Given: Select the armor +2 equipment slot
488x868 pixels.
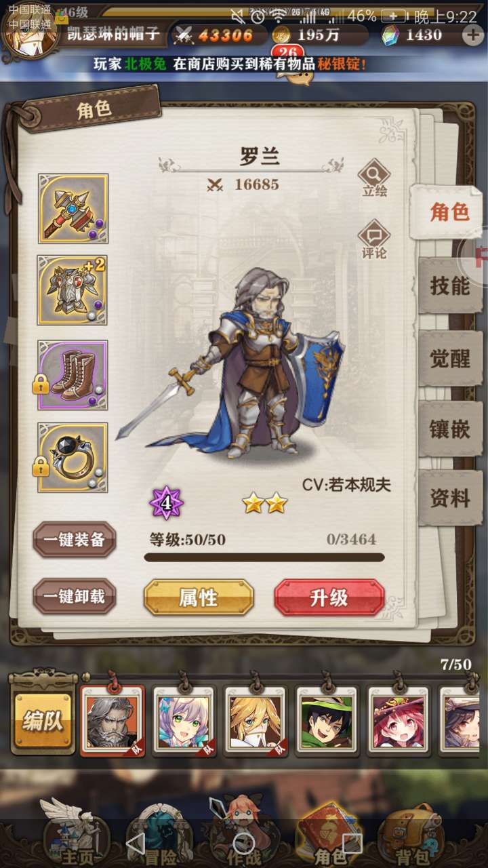Looking at the screenshot, I should point(73,290).
